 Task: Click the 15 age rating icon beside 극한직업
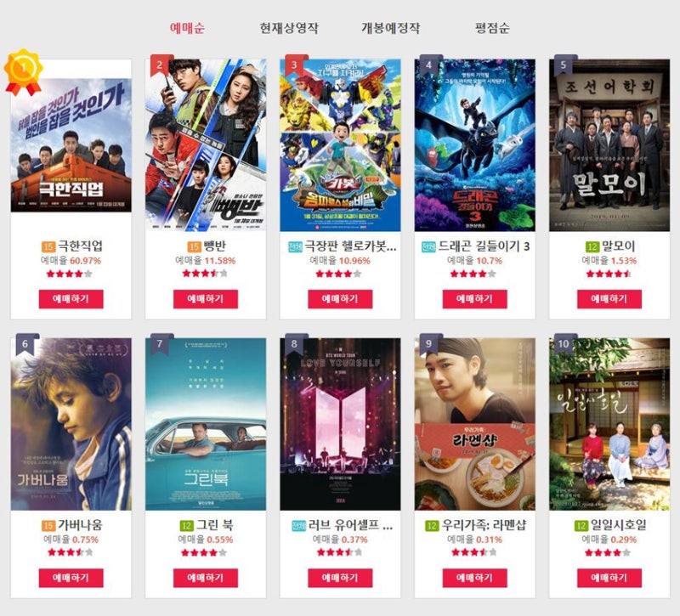click(x=48, y=246)
